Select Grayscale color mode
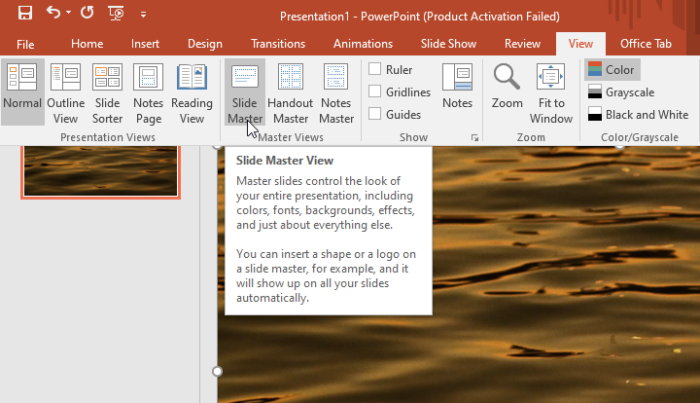Screen dimensions: 700x403 (x=620, y=92)
